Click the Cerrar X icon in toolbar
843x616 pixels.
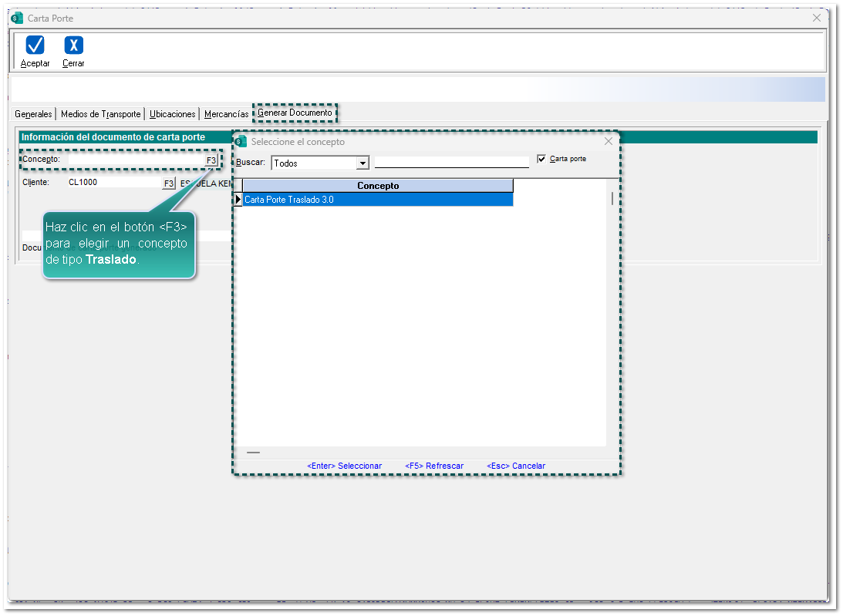point(73,45)
